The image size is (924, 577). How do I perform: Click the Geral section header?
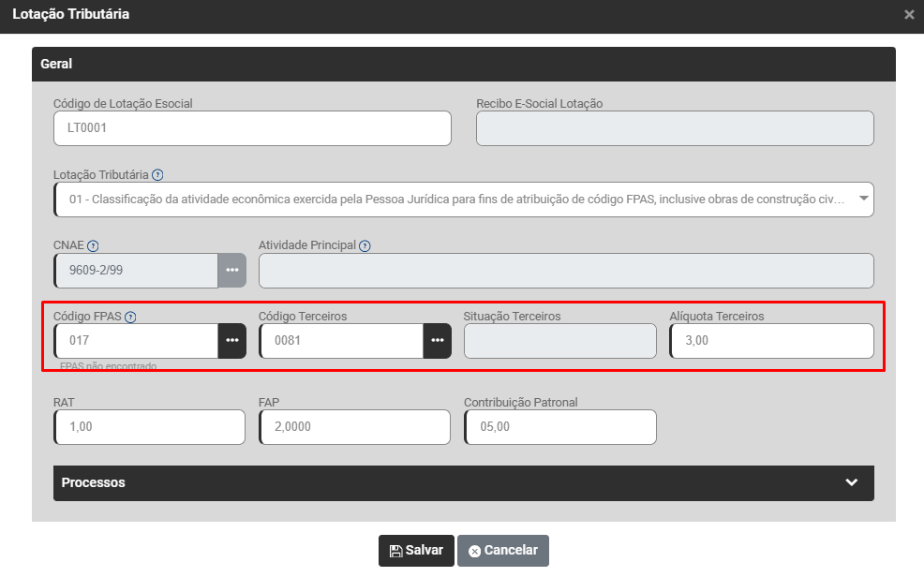click(464, 65)
